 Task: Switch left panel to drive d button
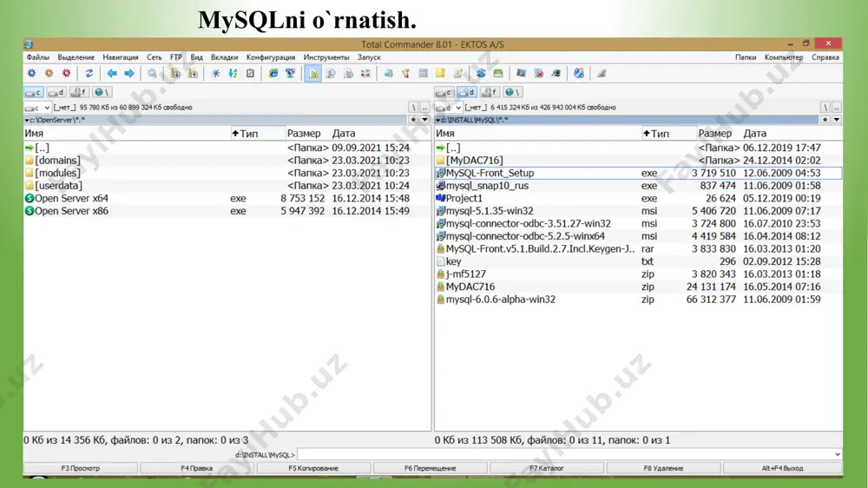(x=56, y=93)
